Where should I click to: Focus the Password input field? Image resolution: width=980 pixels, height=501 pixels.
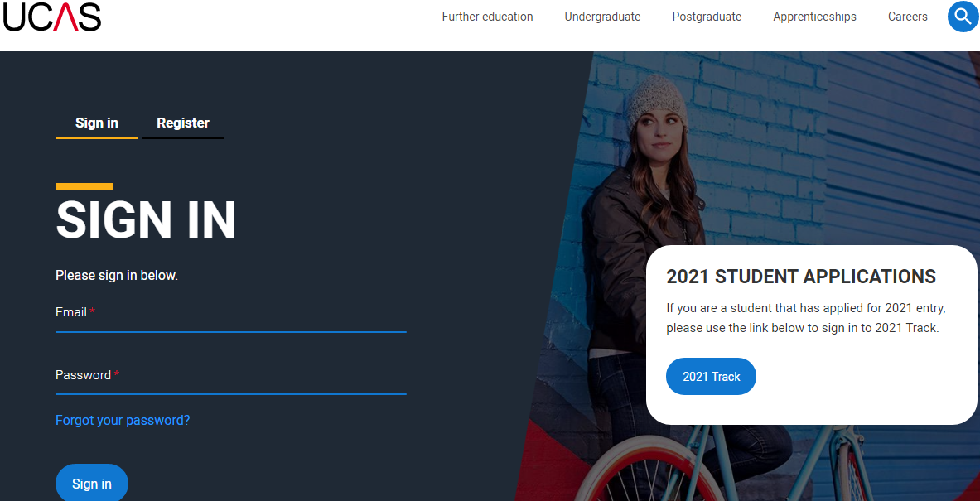coord(231,383)
